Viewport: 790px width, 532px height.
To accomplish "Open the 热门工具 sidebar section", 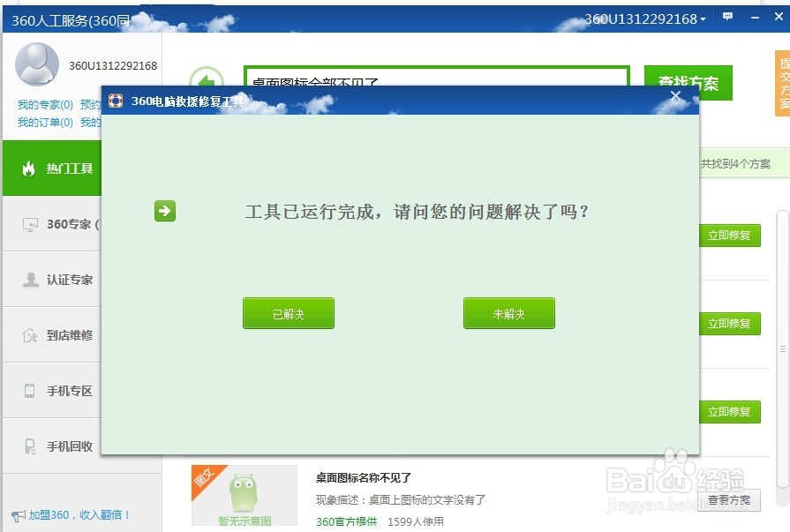I will [52, 169].
